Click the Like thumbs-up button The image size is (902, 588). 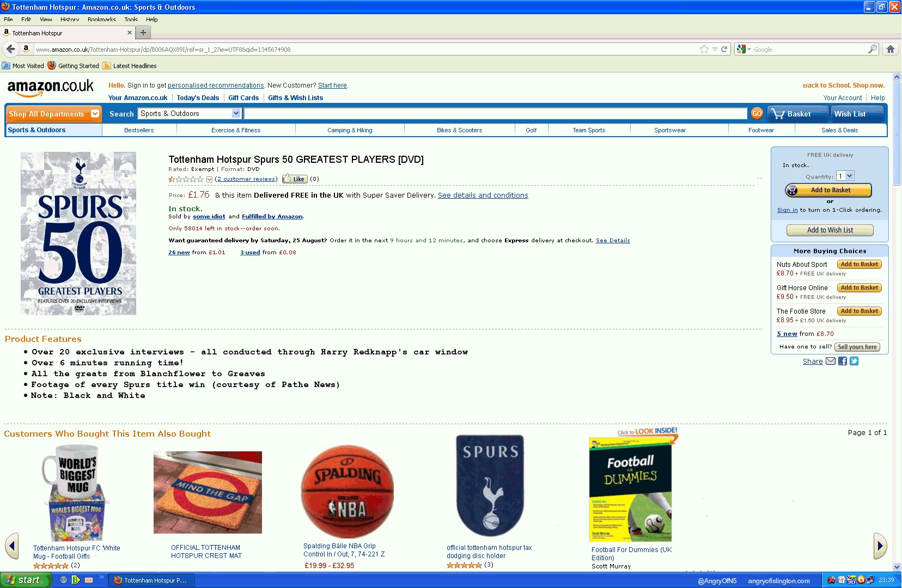(x=295, y=179)
